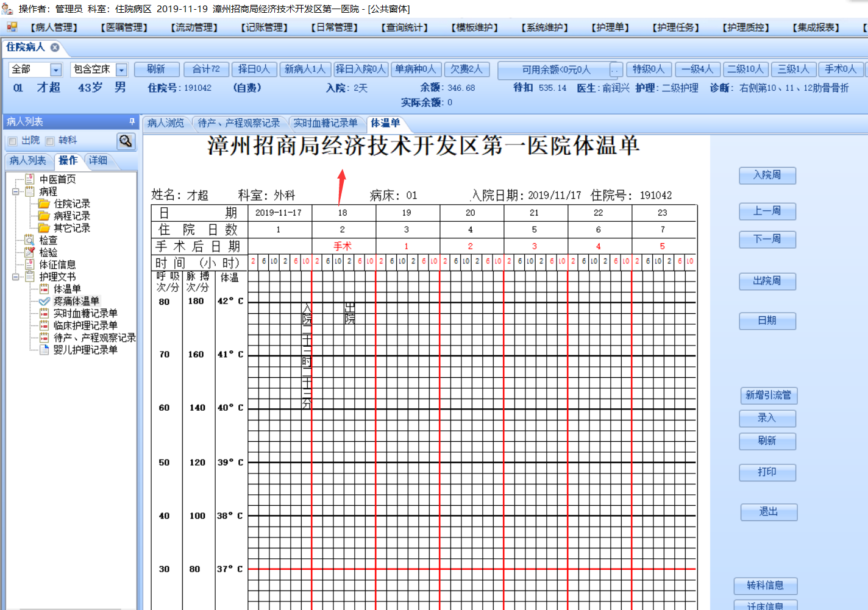Viewport: 868px width, 610px height.
Task: Open the 病人管理 menu
Action: 54,27
